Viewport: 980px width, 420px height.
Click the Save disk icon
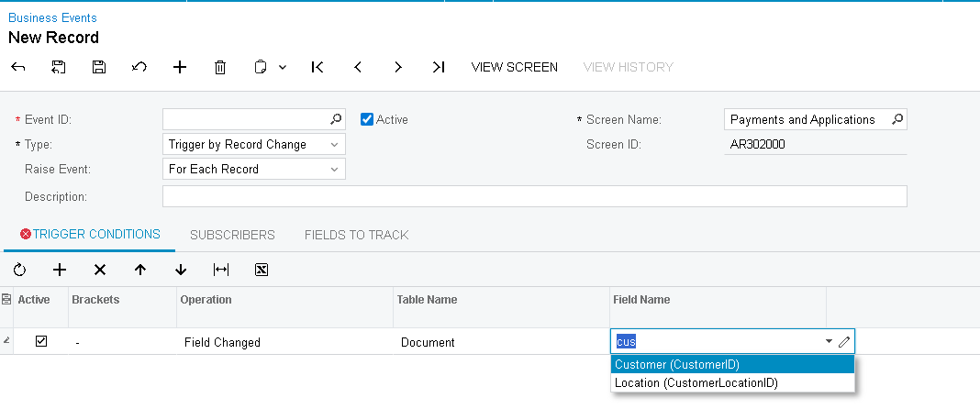[99, 67]
